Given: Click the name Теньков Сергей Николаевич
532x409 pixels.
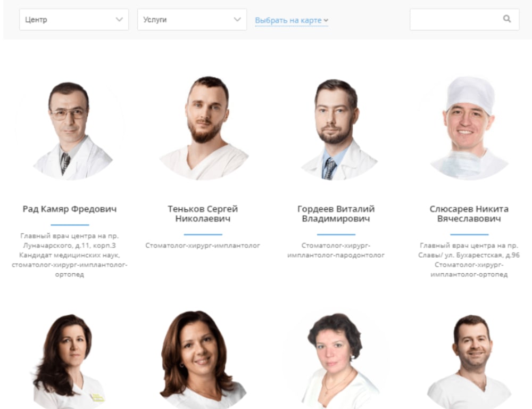Looking at the screenshot, I should pyautogui.click(x=203, y=214).
